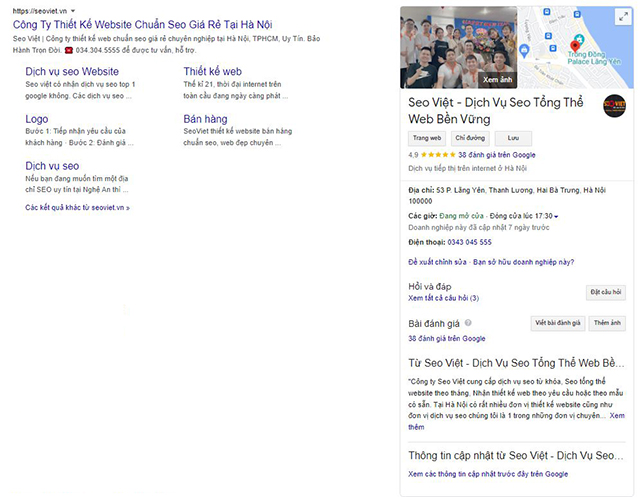This screenshot has width=640, height=497.
Task: Click Bạn sở hữu doanh nghiệp này link
Action: coord(523,262)
